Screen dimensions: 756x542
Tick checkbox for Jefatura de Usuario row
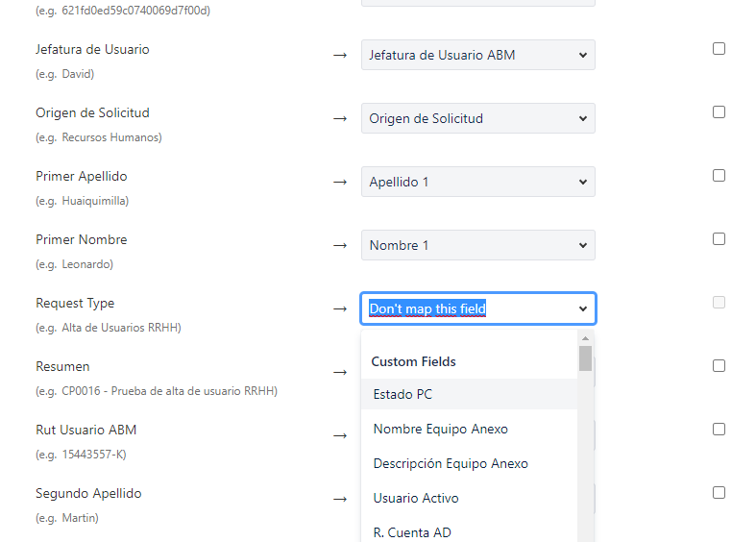(x=719, y=49)
